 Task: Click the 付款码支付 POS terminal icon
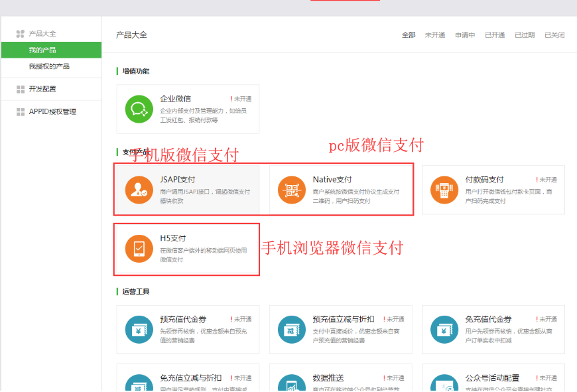point(444,190)
